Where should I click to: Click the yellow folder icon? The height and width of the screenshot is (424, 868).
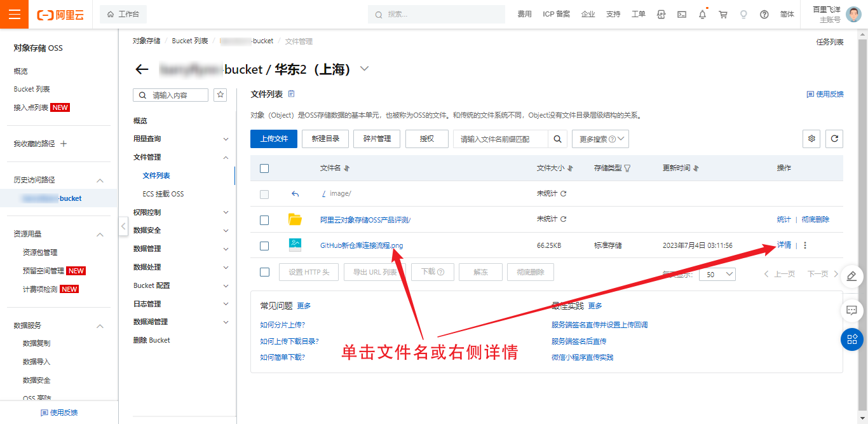tap(295, 219)
